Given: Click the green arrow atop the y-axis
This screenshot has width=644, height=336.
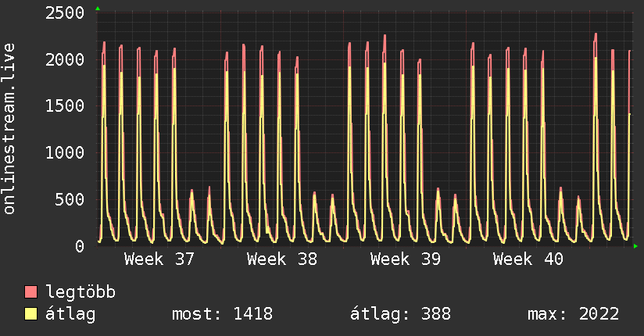Looking at the screenshot, I should pos(98,9).
